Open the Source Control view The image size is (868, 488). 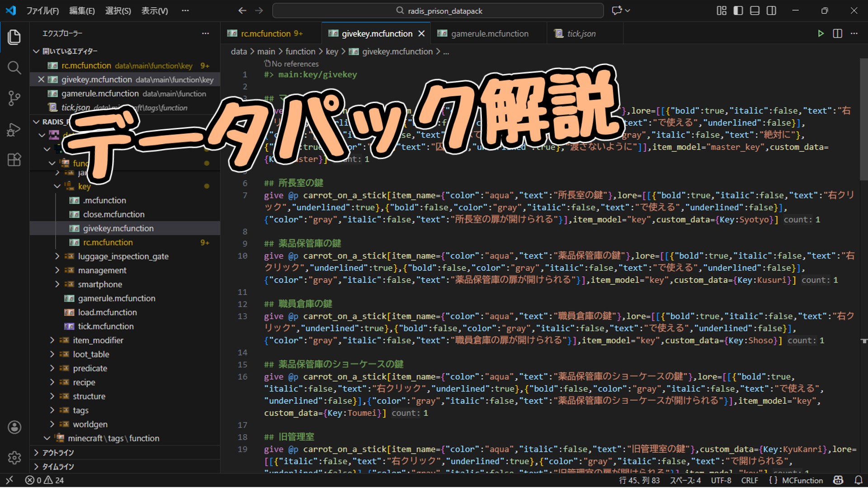click(14, 98)
